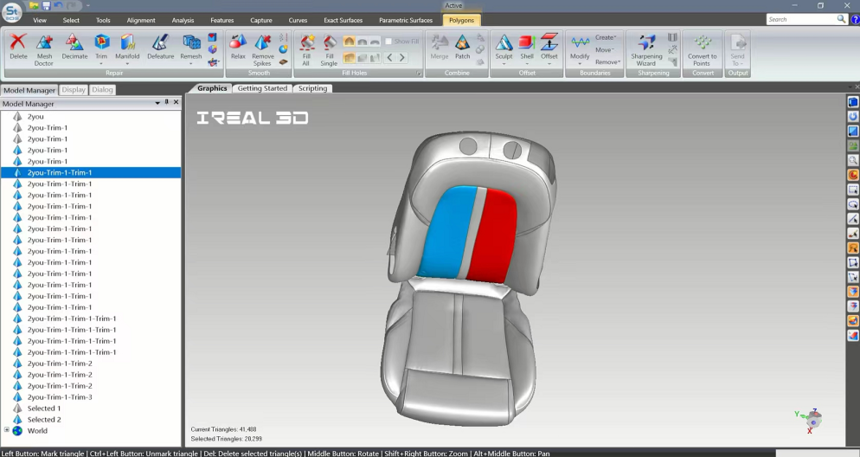Open the Remove boundaries dropdown
The height and width of the screenshot is (457, 860).
[608, 62]
